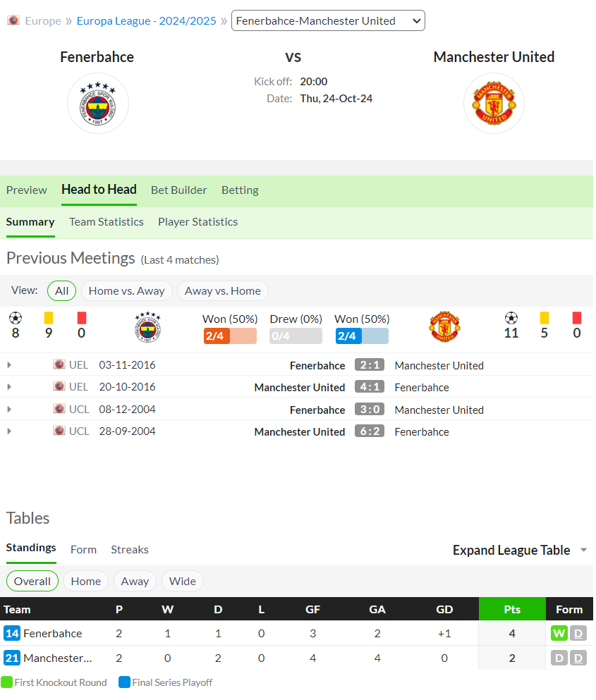The image size is (596, 700).
Task: Click the small Fenerbahce crest in Previous Meetings
Action: click(148, 328)
